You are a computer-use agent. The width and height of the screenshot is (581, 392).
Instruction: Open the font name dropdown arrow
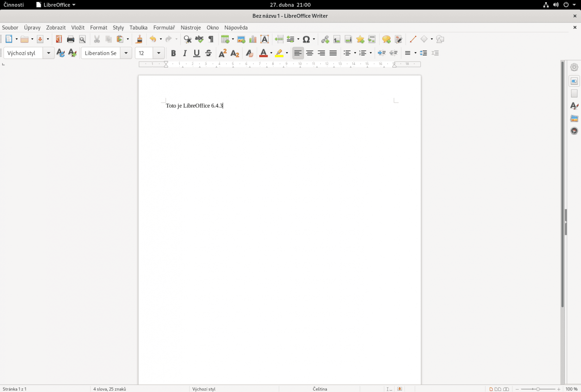126,53
